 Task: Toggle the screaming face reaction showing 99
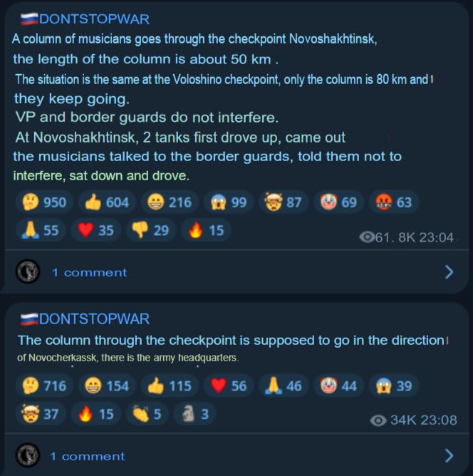click(229, 202)
